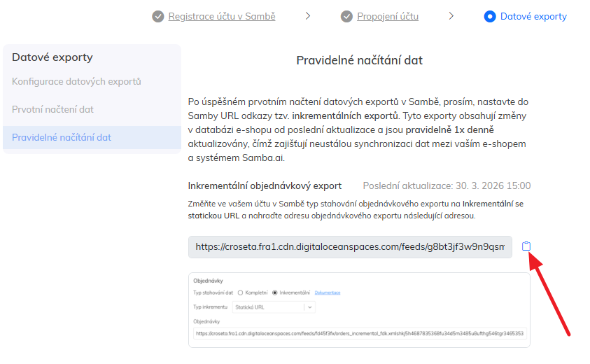Click the Objednávky URL field in example

point(359,334)
